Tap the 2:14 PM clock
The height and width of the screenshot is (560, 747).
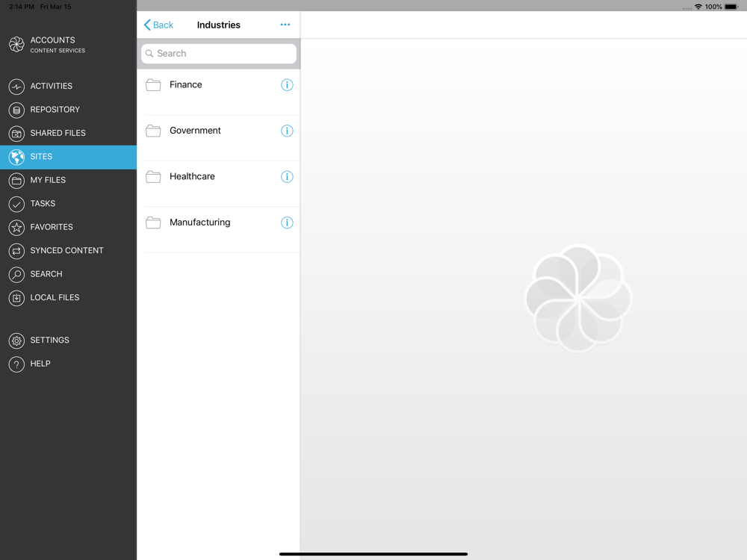(22, 7)
